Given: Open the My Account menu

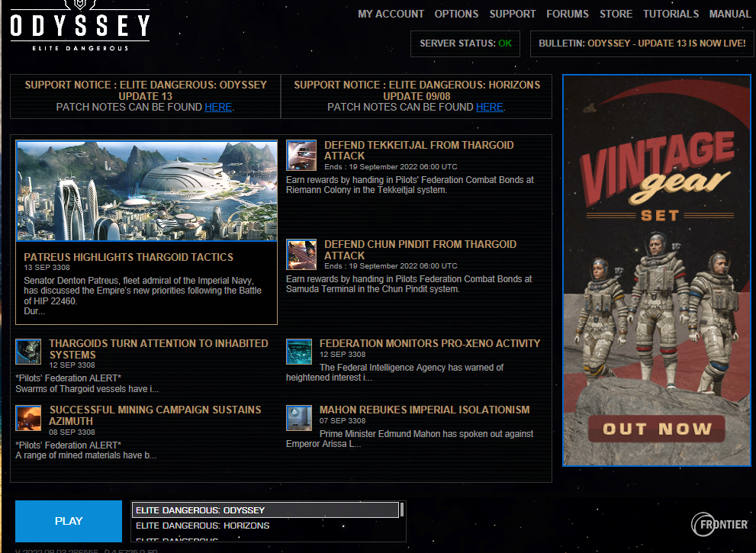Looking at the screenshot, I should pyautogui.click(x=391, y=14).
